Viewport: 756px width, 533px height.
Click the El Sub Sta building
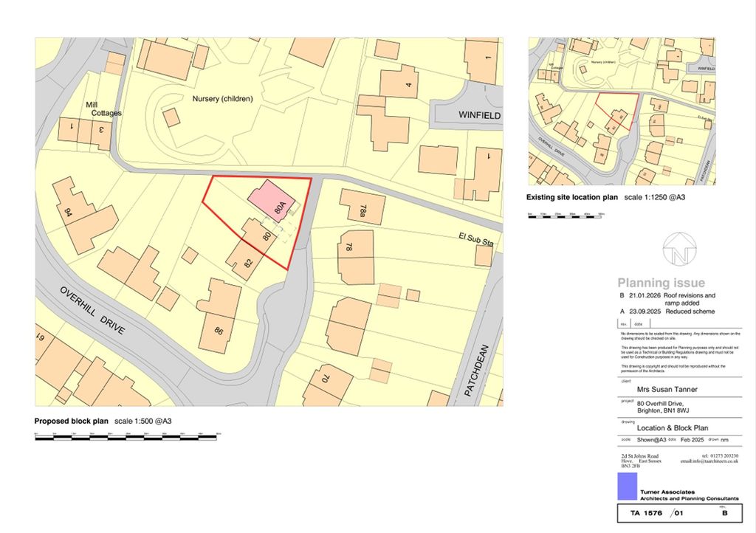[x=484, y=255]
